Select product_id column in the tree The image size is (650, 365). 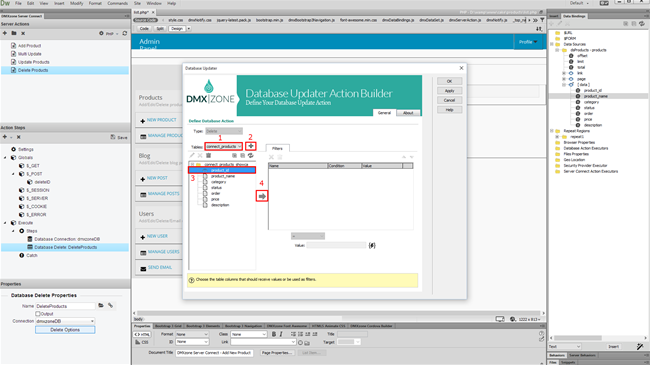(x=222, y=170)
